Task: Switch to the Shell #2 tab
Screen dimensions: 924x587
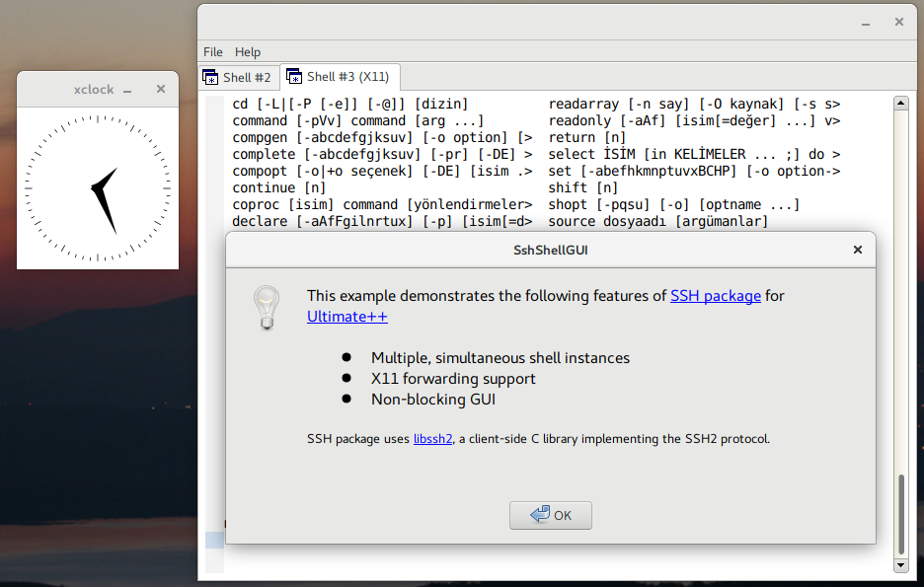Action: coord(238,77)
